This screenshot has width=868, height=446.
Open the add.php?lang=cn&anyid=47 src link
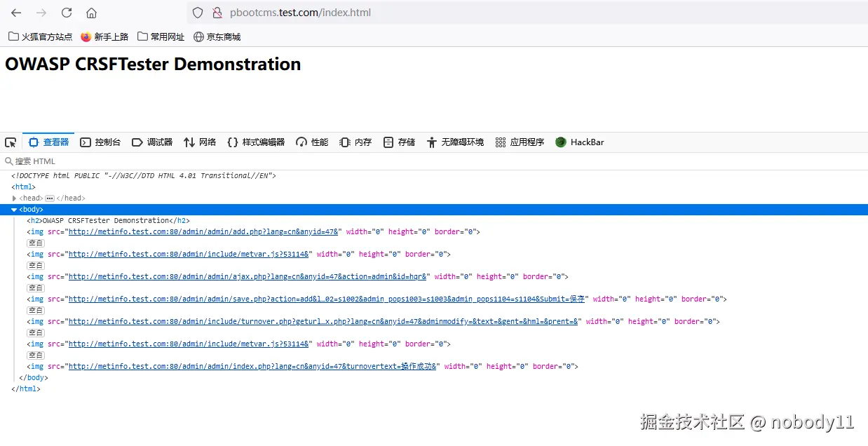pyautogui.click(x=204, y=232)
